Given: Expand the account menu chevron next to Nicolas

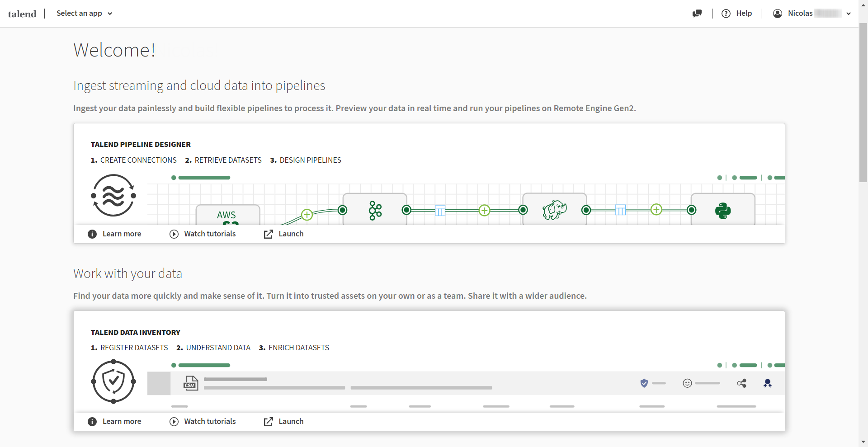Looking at the screenshot, I should coord(849,14).
